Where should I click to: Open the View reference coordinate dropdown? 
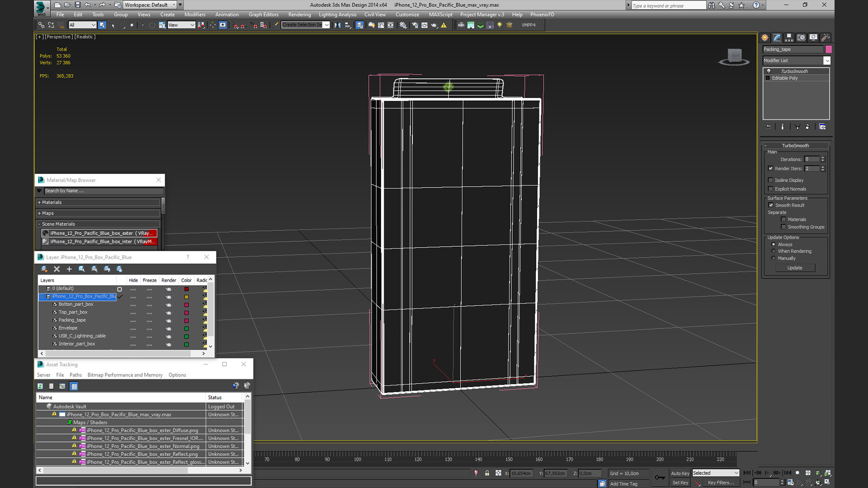pyautogui.click(x=181, y=25)
